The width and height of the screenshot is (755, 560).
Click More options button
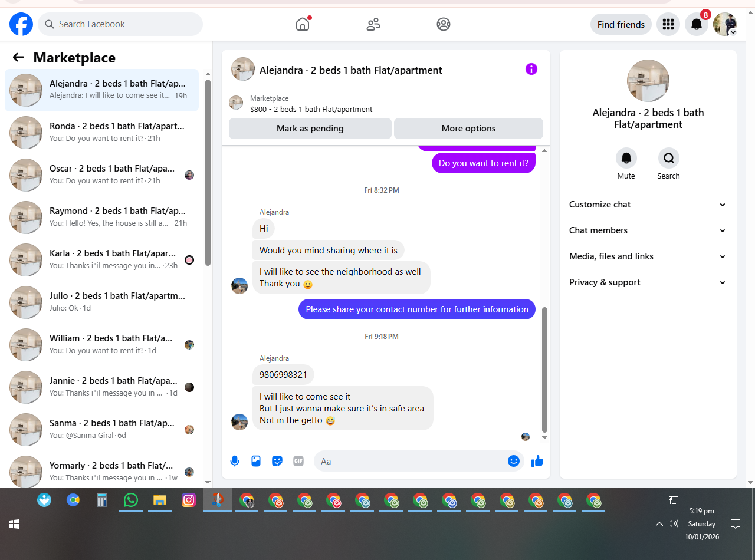coord(468,129)
